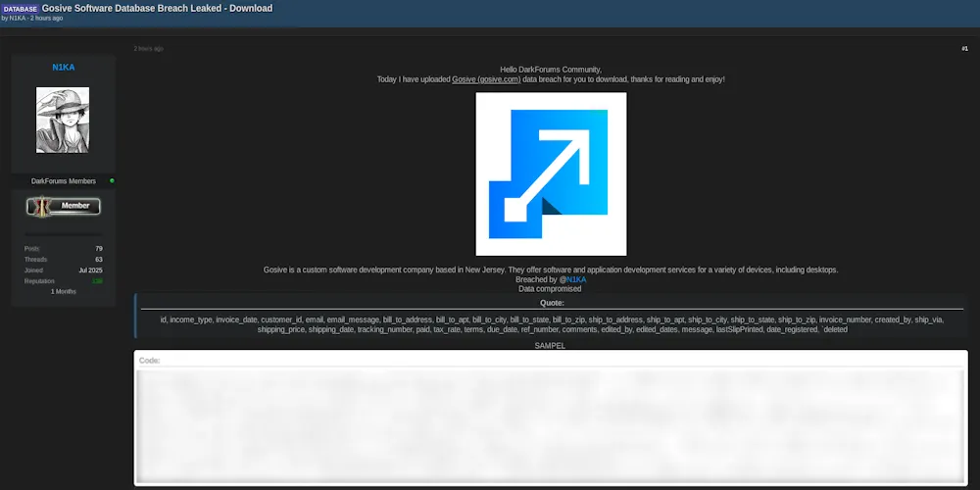Click the "Hello DarkForums Community," greeting line

(x=551, y=70)
